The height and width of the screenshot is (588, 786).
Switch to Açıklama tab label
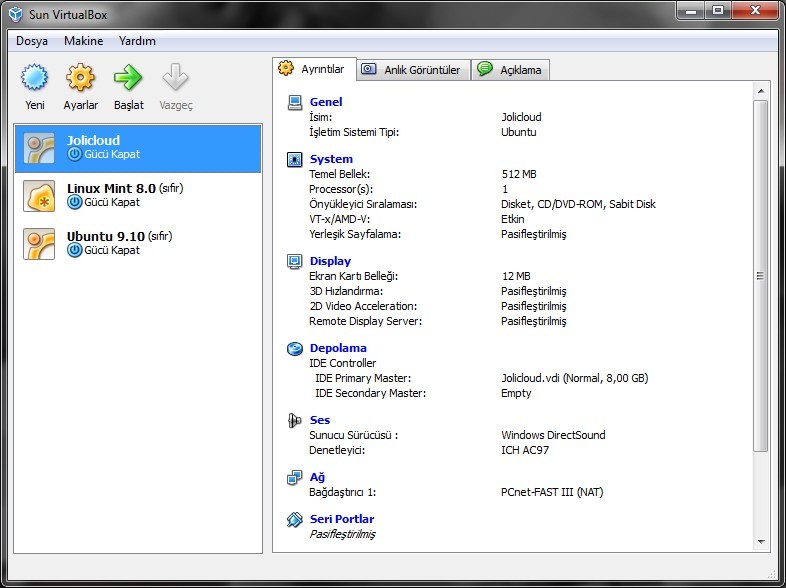click(520, 70)
